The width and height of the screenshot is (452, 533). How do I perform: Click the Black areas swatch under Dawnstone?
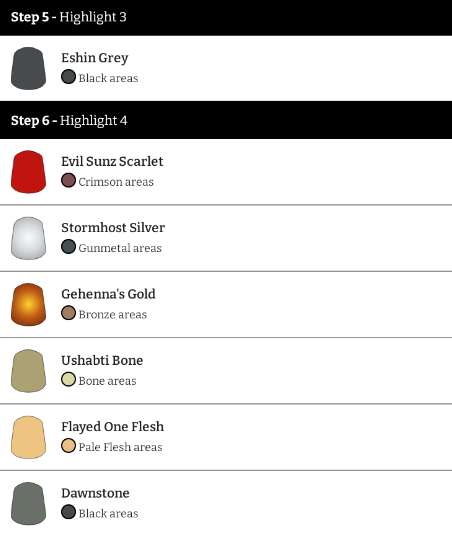pyautogui.click(x=68, y=512)
